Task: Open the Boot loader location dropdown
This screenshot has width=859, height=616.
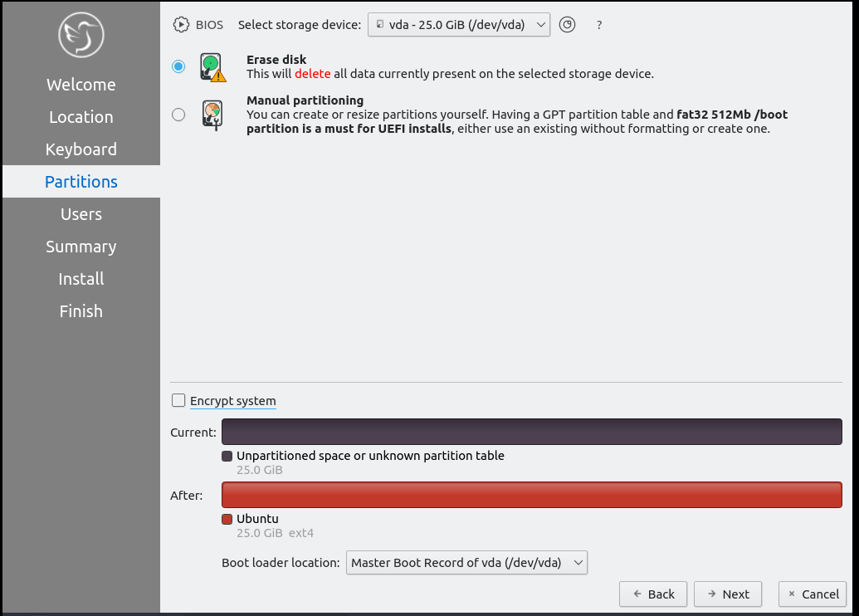Action: click(x=466, y=563)
